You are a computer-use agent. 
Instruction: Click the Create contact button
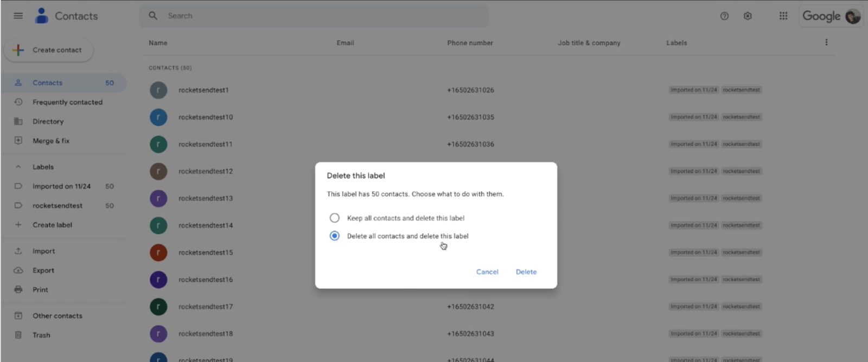[x=49, y=50]
